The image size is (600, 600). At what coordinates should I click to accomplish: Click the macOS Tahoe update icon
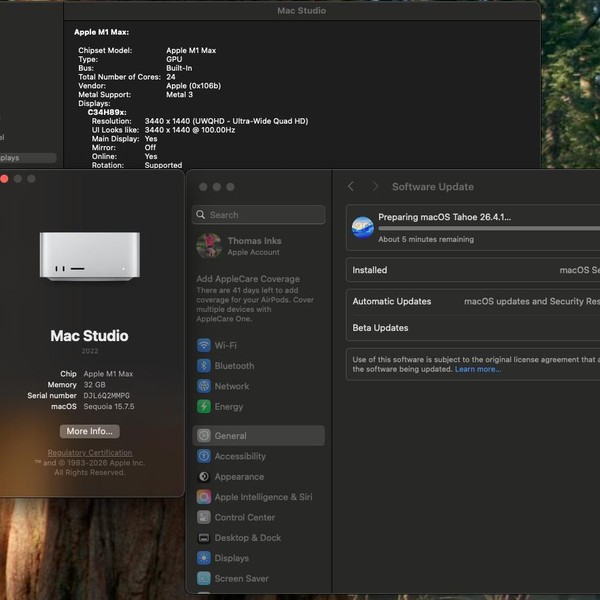tap(362, 227)
